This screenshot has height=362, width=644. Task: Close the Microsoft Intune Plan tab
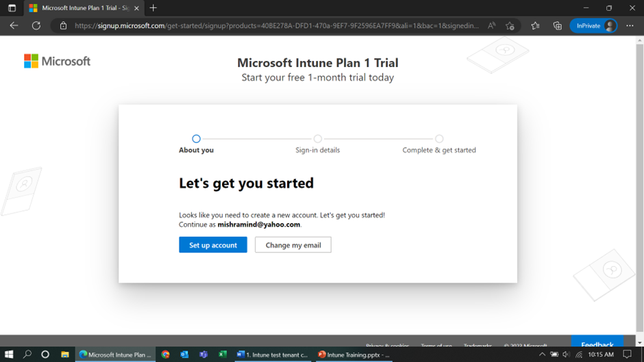(x=136, y=8)
